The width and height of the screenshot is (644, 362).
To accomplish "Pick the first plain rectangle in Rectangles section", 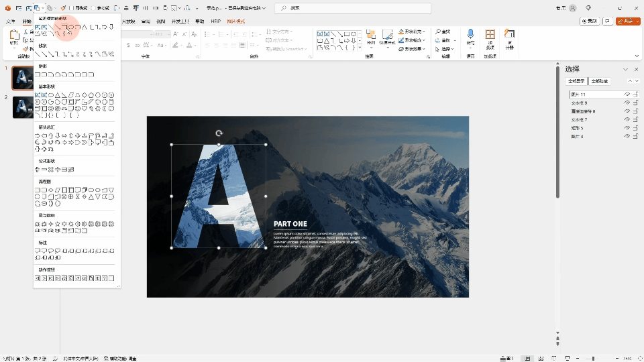I will tap(38, 74).
